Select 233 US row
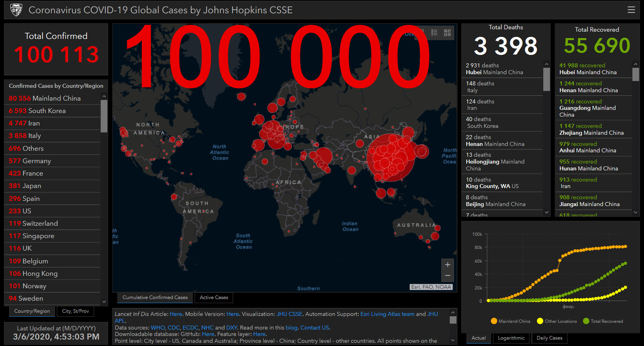644x346 pixels. coord(52,211)
